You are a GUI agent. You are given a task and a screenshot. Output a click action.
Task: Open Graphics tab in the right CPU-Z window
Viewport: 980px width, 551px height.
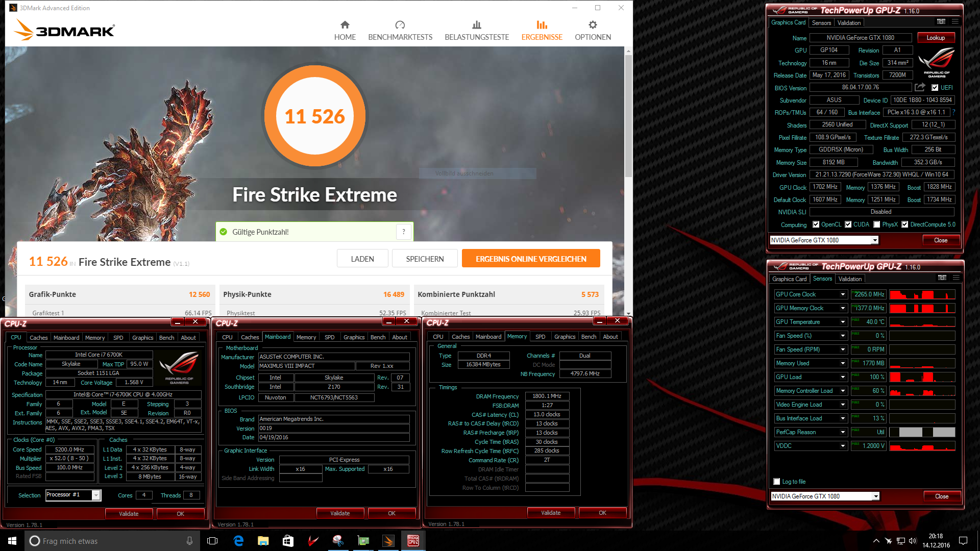[x=565, y=337]
